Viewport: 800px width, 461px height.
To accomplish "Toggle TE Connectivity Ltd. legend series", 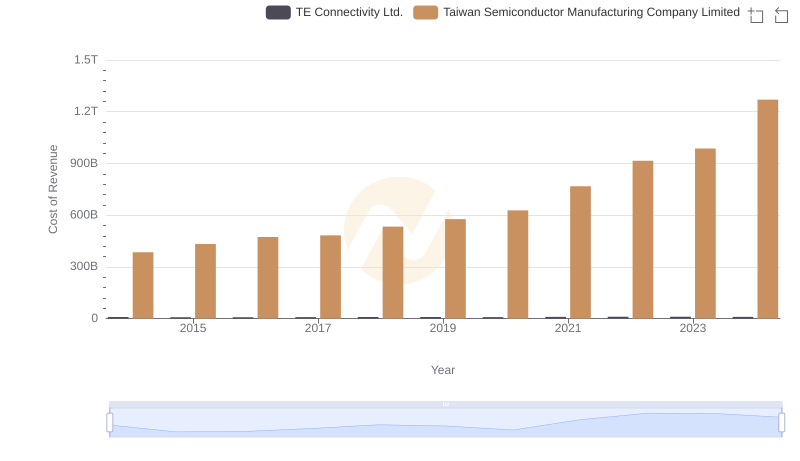I will [x=334, y=12].
